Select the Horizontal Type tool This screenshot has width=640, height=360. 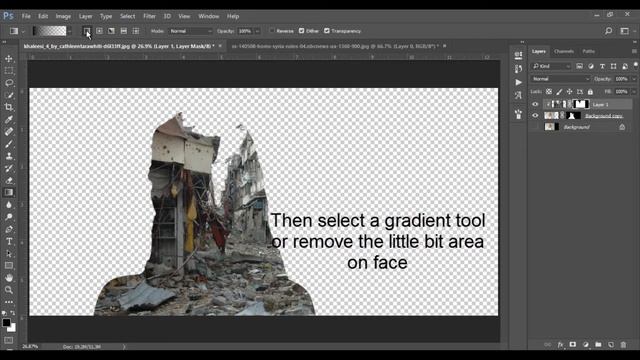pyautogui.click(x=9, y=242)
